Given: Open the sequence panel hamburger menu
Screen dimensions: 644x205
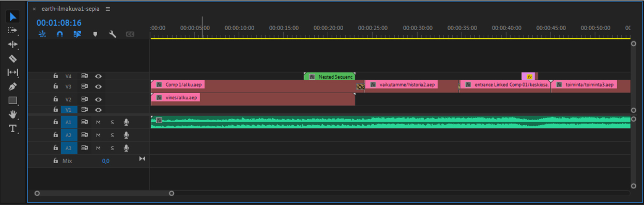Looking at the screenshot, I should [108, 9].
